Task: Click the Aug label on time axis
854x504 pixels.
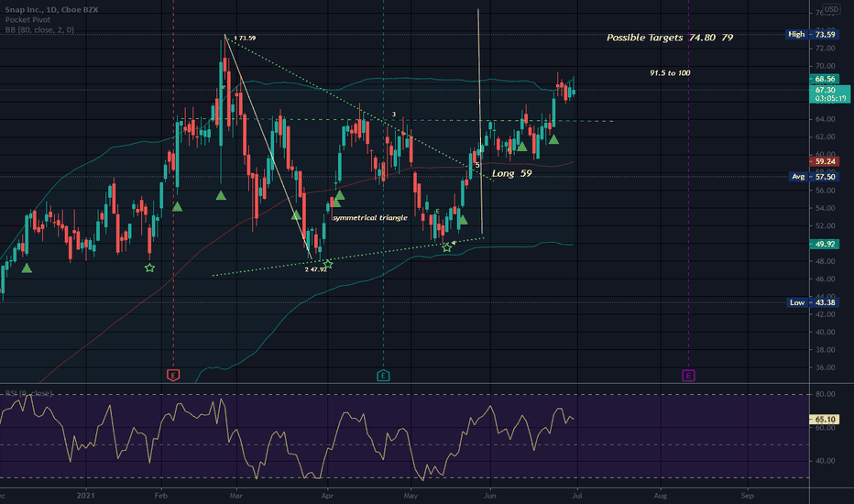Action: click(660, 496)
